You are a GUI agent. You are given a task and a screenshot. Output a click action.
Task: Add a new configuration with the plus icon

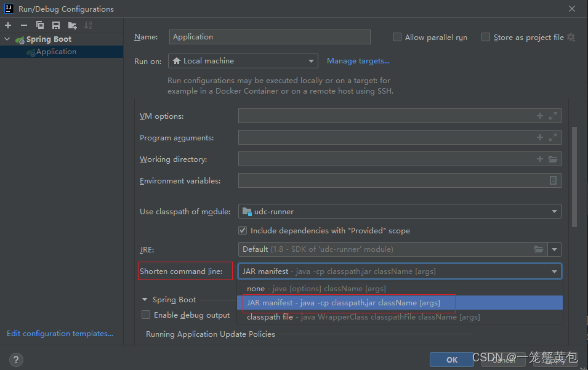click(8, 25)
